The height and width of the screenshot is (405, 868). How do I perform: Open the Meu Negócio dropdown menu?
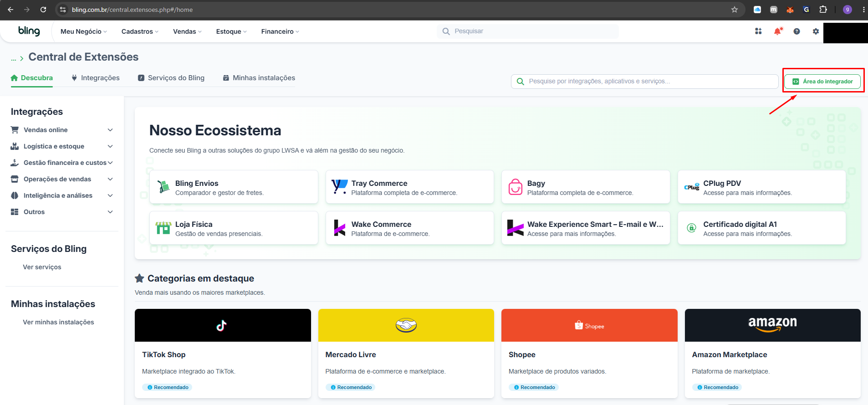pos(84,31)
